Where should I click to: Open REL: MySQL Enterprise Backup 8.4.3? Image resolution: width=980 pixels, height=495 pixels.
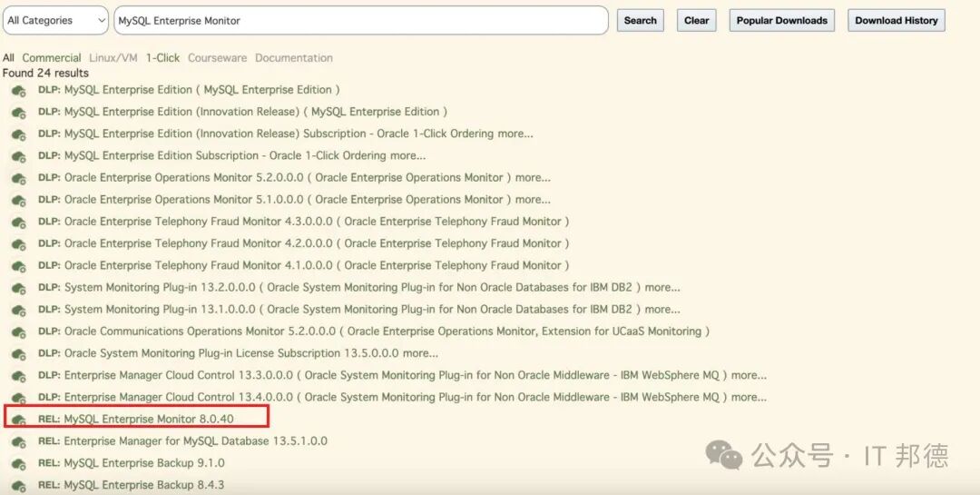(132, 484)
